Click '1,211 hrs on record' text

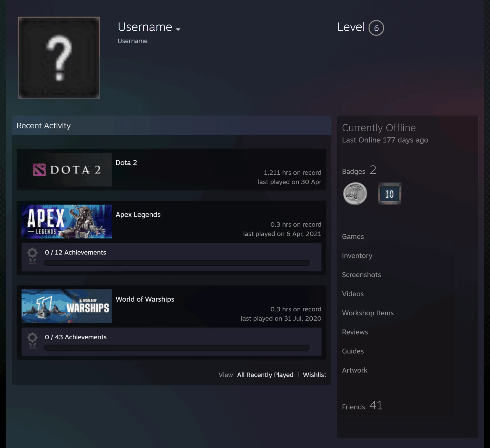pyautogui.click(x=292, y=173)
